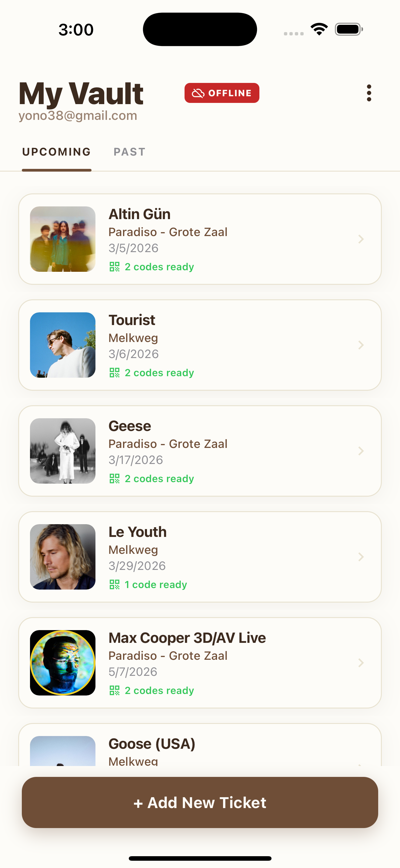Tap the battery icon in status bar

tap(349, 29)
